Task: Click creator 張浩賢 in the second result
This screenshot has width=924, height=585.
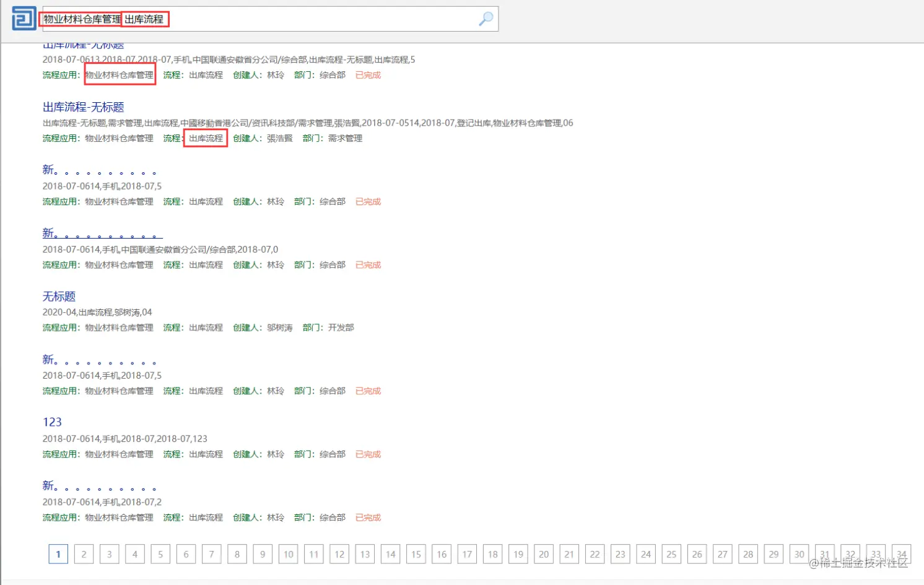Action: coord(281,138)
